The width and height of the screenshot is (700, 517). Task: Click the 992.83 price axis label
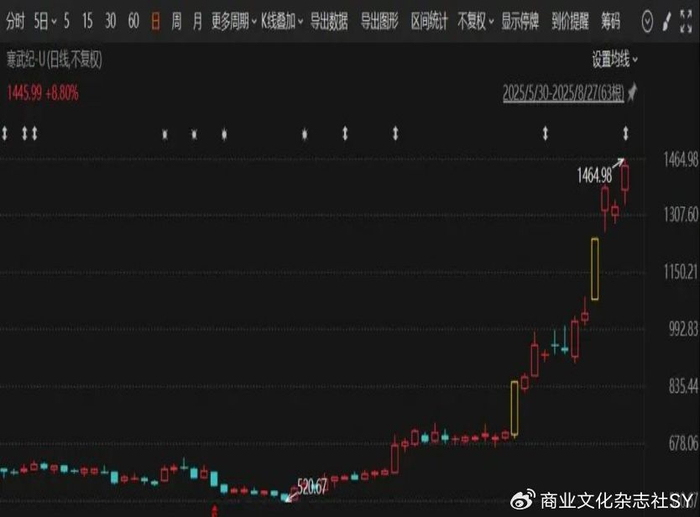click(x=683, y=329)
